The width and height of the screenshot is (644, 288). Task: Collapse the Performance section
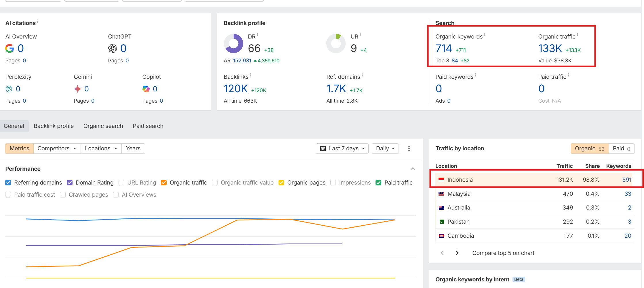pos(413,169)
